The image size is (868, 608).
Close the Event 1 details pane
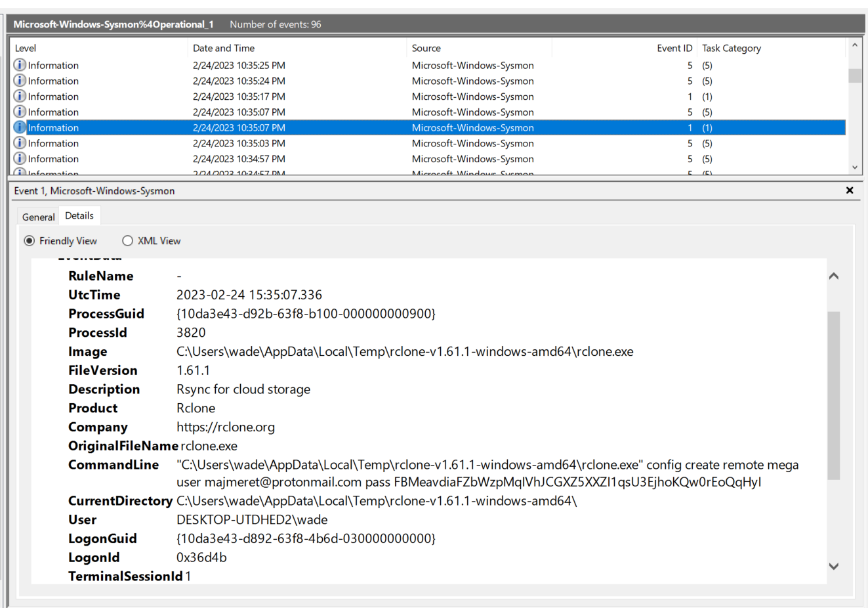tap(850, 190)
